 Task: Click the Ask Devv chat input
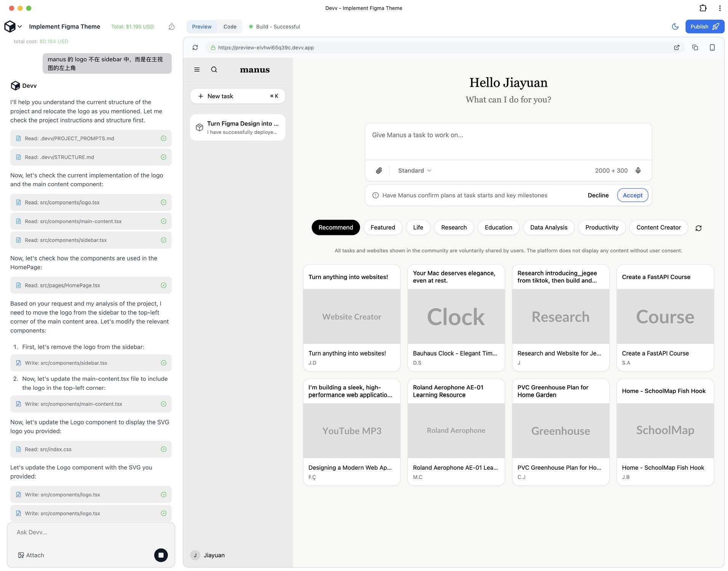click(91, 532)
